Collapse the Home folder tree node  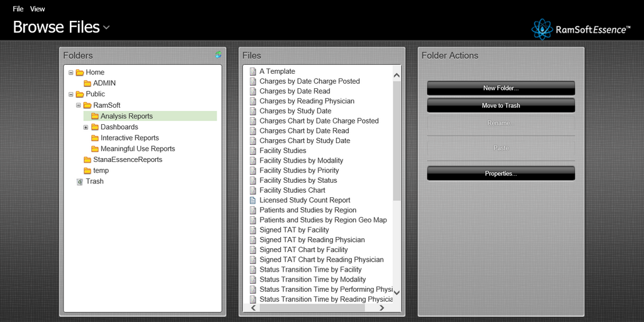click(x=71, y=72)
